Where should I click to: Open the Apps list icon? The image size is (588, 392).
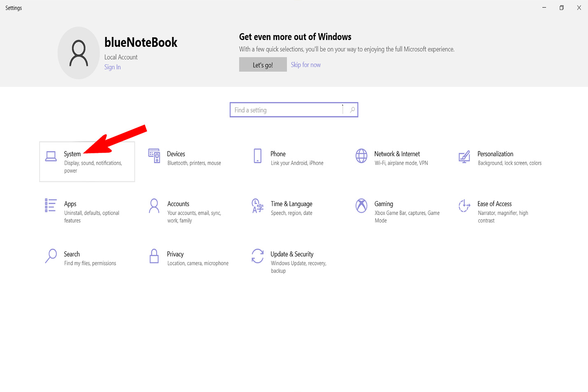[x=51, y=205]
